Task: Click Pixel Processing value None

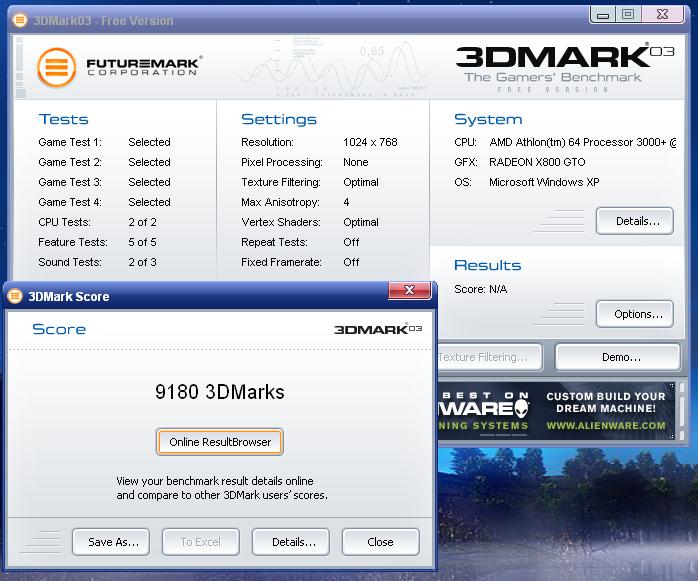Action: (356, 162)
